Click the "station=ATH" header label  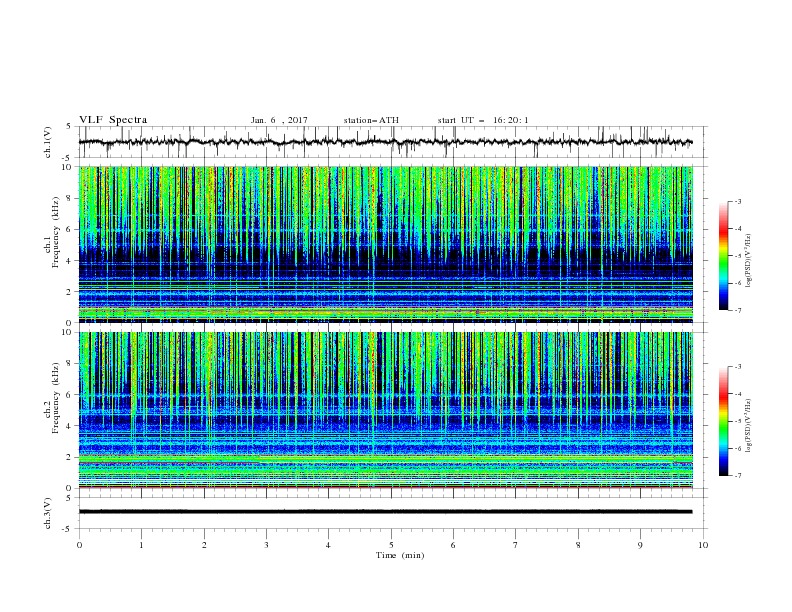371,120
